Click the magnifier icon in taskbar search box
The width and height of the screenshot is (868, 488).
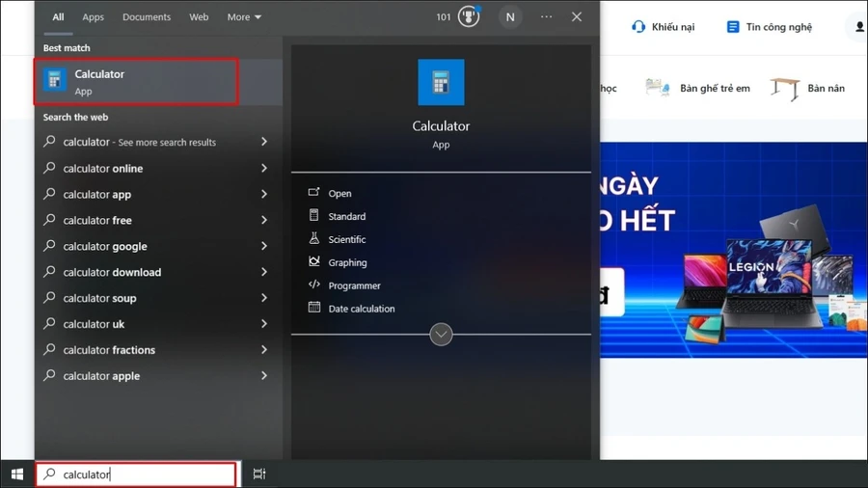coord(50,474)
